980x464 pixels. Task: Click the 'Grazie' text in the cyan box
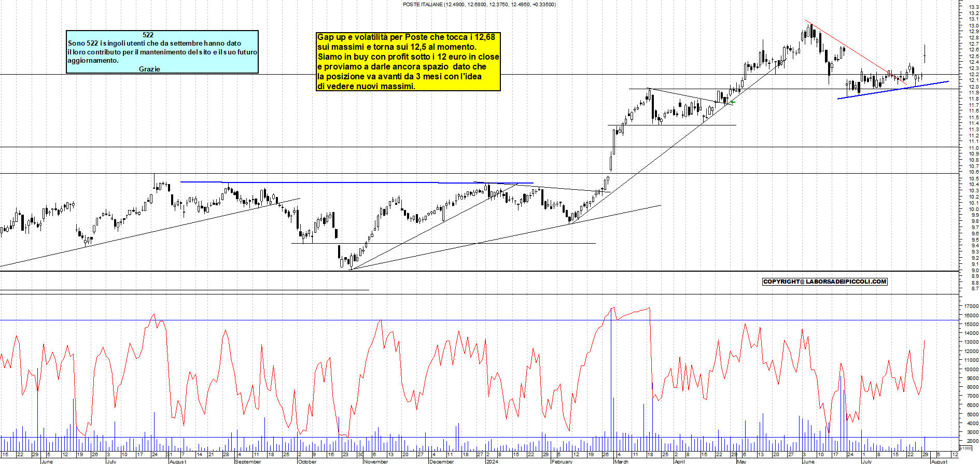coord(149,69)
